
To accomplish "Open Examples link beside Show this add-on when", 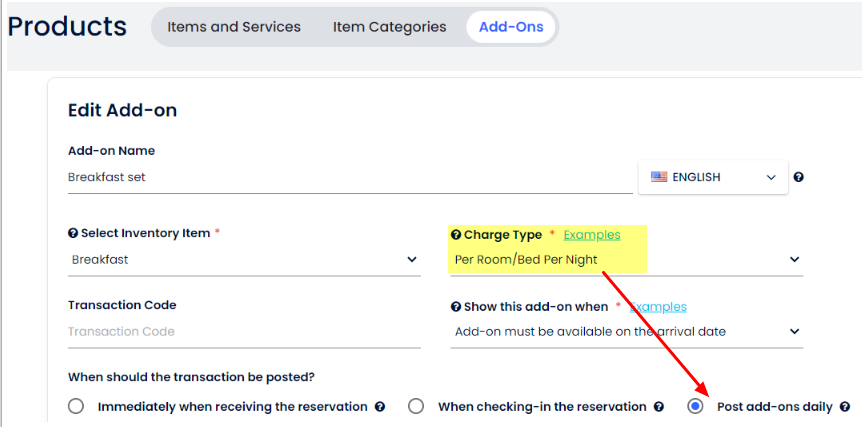I will click(x=658, y=307).
